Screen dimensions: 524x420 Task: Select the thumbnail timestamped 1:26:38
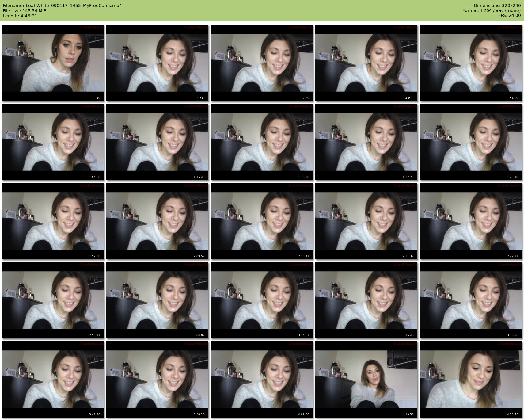[x=262, y=142]
